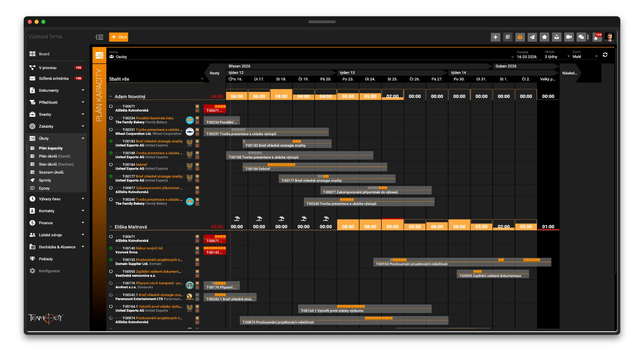Collapse the sidebar menu with the list icon
This screenshot has height=362, width=644.
tap(99, 37)
